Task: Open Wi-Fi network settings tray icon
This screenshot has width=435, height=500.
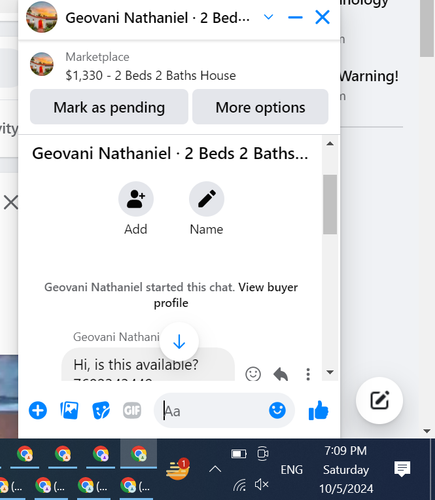Action: click(239, 484)
